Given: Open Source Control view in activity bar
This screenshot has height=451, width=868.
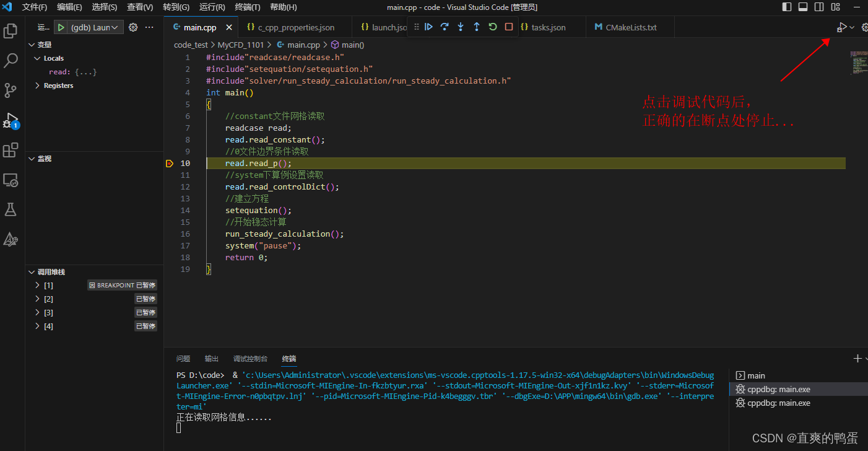Looking at the screenshot, I should pyautogui.click(x=11, y=90).
